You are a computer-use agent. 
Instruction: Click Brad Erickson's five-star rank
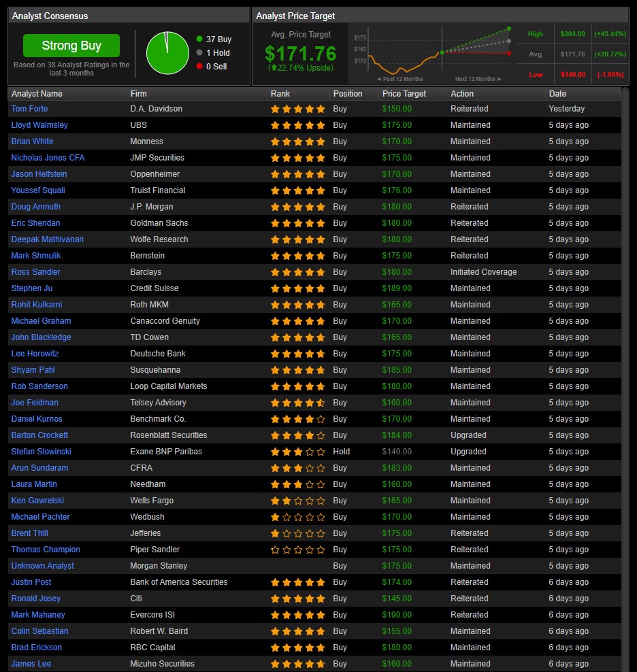tap(297, 647)
